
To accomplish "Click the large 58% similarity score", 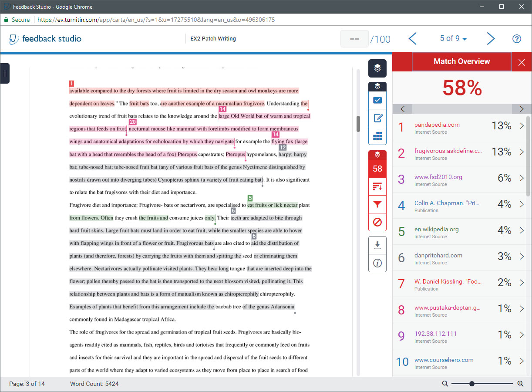I will tap(462, 88).
